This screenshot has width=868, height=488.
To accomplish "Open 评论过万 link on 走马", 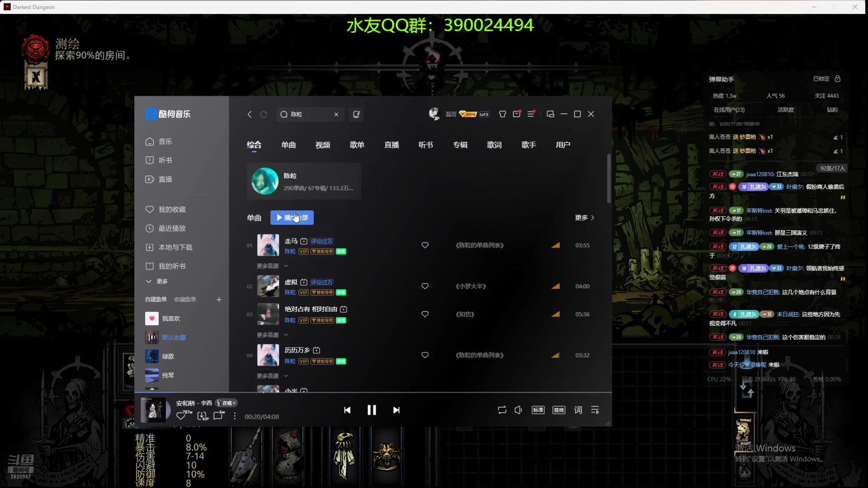I will tap(322, 241).
